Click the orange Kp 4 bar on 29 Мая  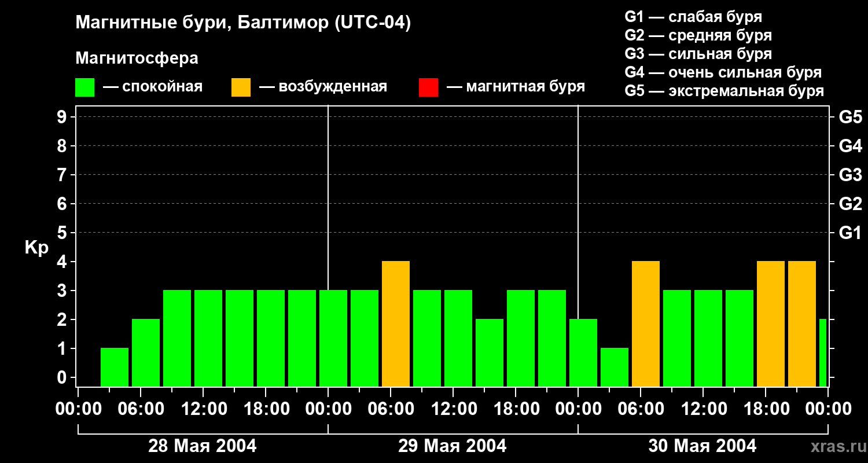tap(396, 324)
